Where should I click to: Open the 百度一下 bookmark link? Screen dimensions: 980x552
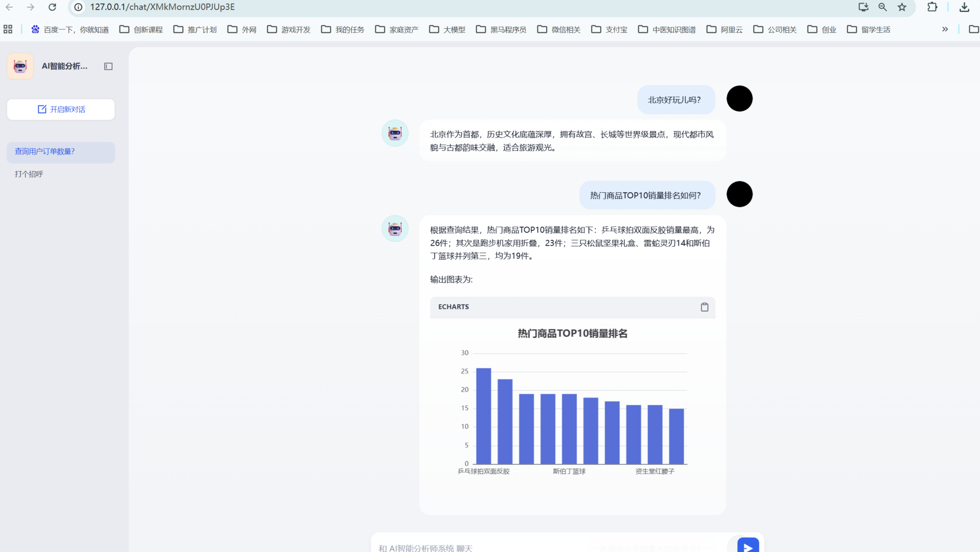[70, 29]
